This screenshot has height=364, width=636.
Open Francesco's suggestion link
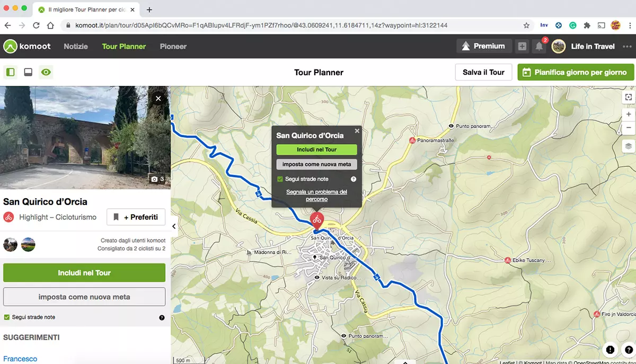pos(20,359)
